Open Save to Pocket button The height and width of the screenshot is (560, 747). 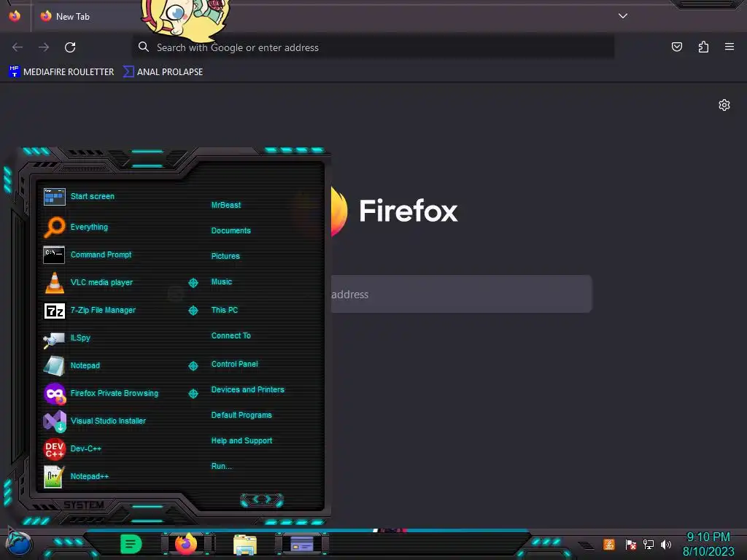(676, 47)
